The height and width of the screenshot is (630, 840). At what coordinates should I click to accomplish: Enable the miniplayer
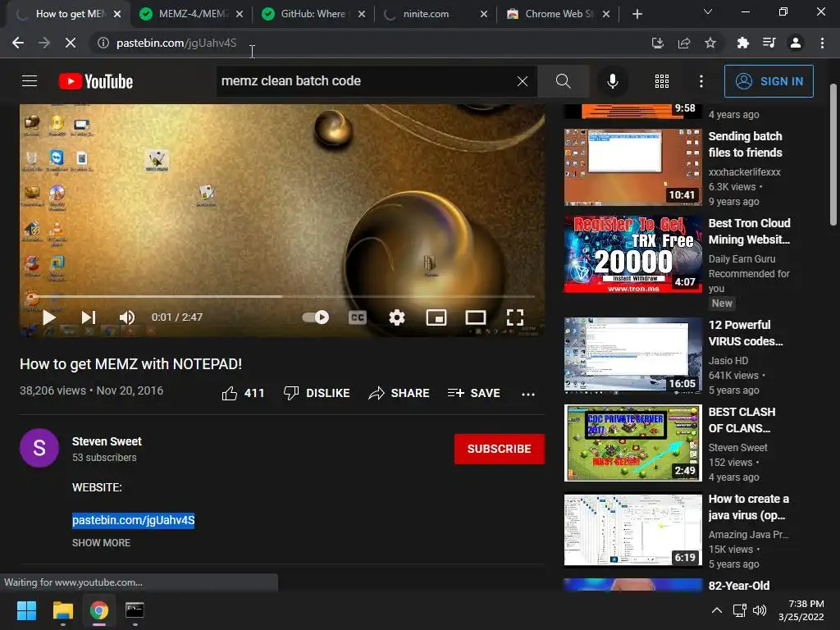[x=436, y=317]
